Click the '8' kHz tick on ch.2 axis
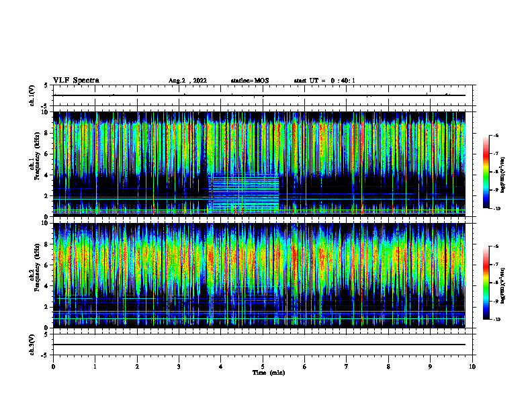The width and height of the screenshot is (532, 411). pyautogui.click(x=47, y=244)
